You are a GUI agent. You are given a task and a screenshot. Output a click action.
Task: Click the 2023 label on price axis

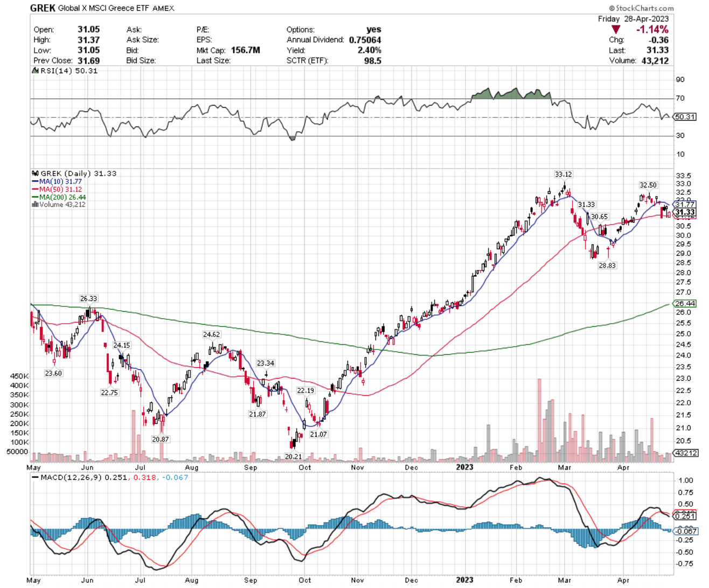pyautogui.click(x=464, y=467)
